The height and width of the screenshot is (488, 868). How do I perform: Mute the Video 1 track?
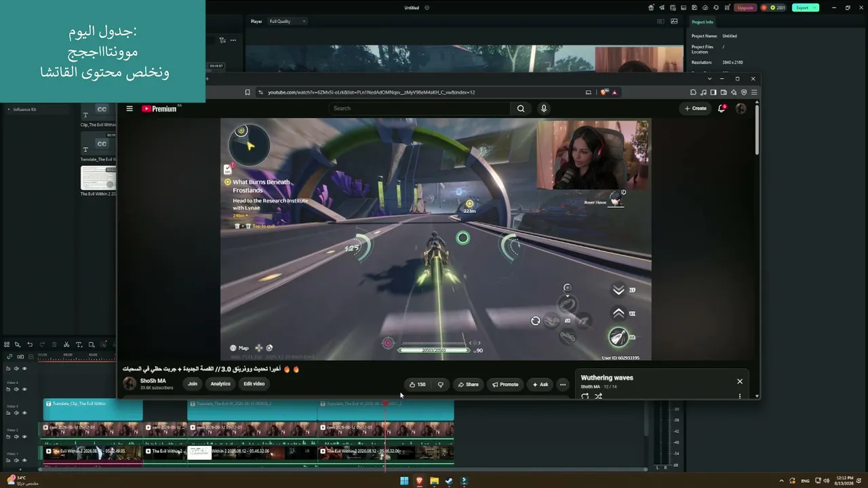click(x=16, y=460)
